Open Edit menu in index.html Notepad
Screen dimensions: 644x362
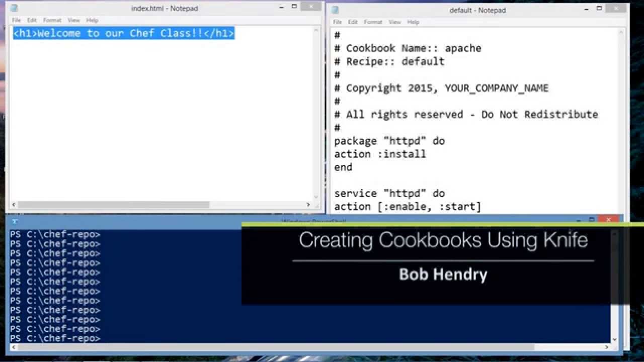(x=32, y=20)
